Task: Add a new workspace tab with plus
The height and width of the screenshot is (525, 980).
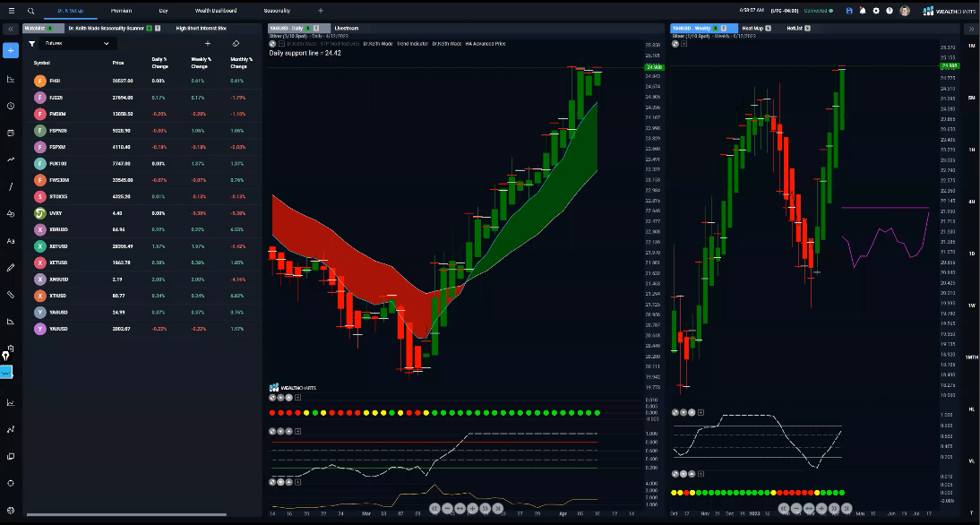Action: tap(321, 11)
